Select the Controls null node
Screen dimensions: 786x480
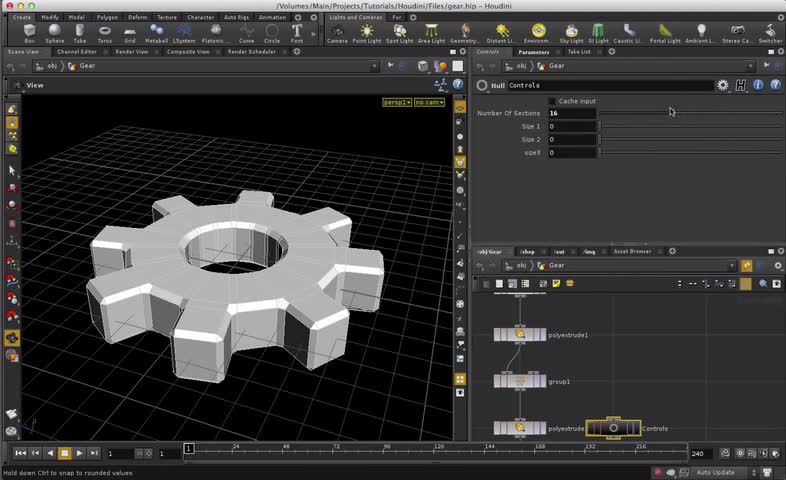tap(613, 428)
